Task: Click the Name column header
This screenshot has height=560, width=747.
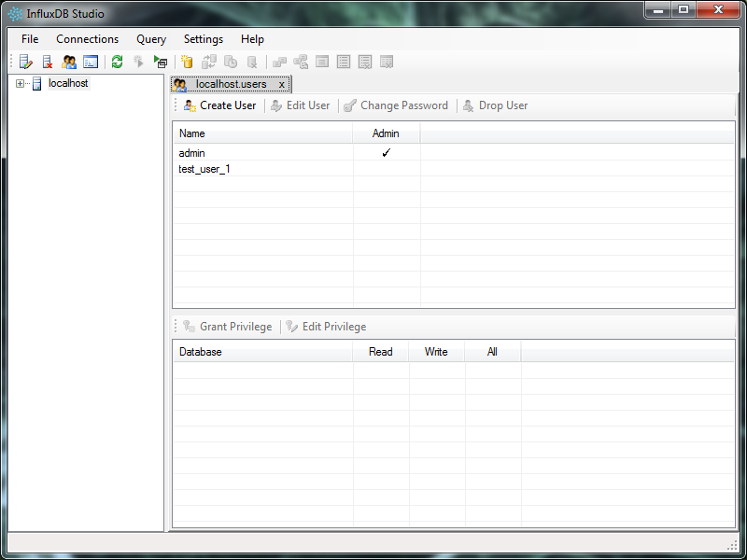Action: point(263,133)
